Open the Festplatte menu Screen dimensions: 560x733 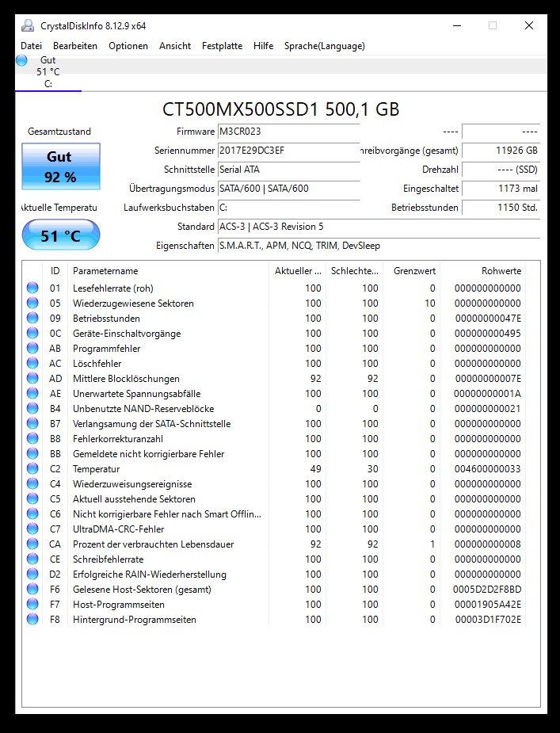tap(222, 46)
